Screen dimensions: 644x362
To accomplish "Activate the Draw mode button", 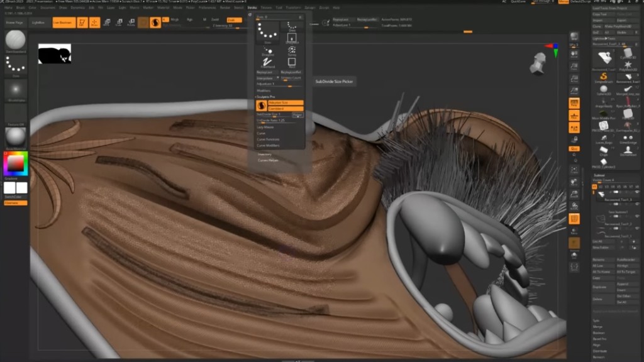I will click(94, 23).
